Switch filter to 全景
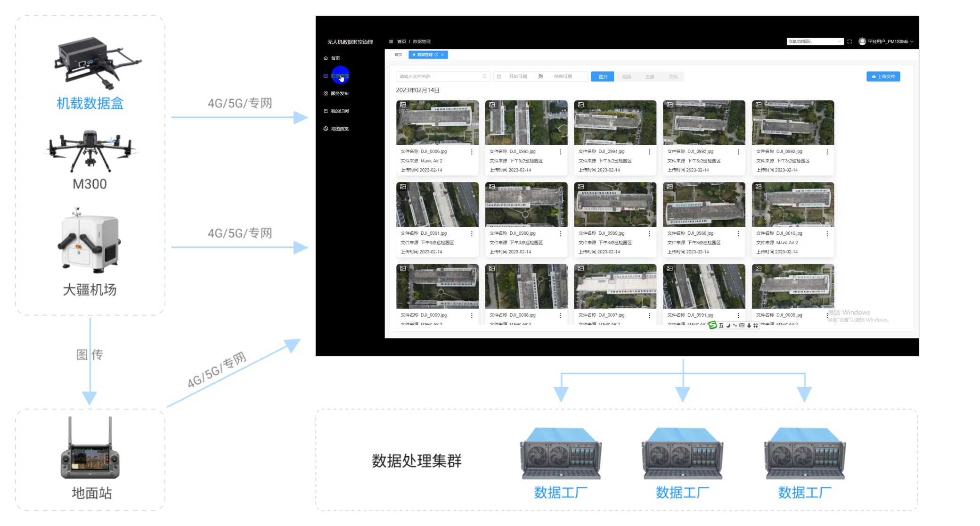The image size is (980, 526). point(649,76)
